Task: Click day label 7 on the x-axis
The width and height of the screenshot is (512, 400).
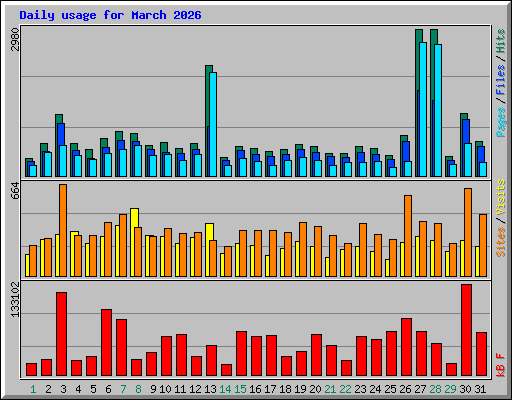Action: (123, 389)
